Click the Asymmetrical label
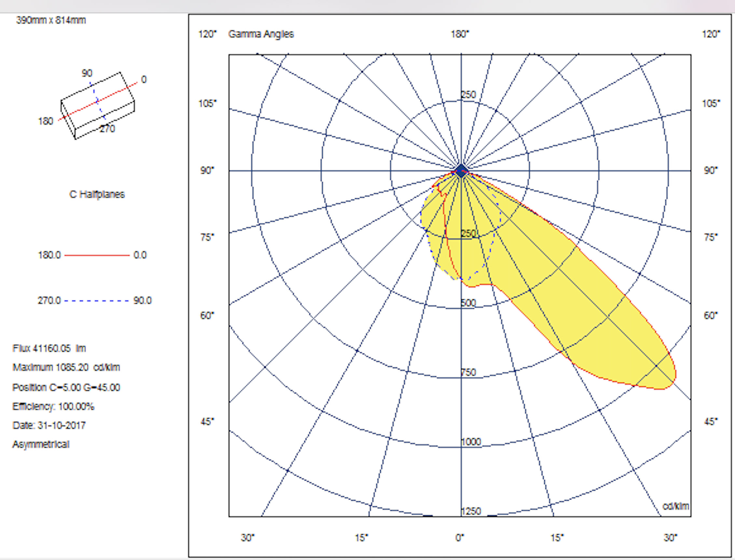 [x=41, y=445]
